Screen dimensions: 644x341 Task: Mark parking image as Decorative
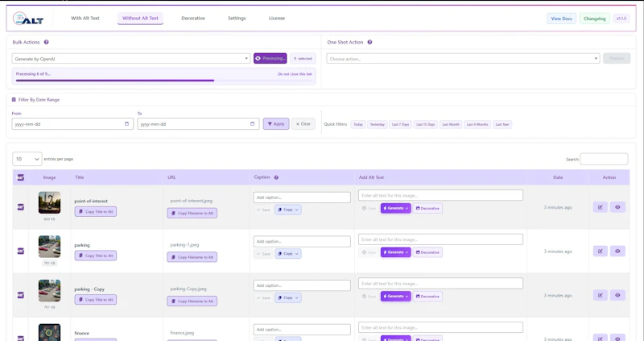pos(427,252)
